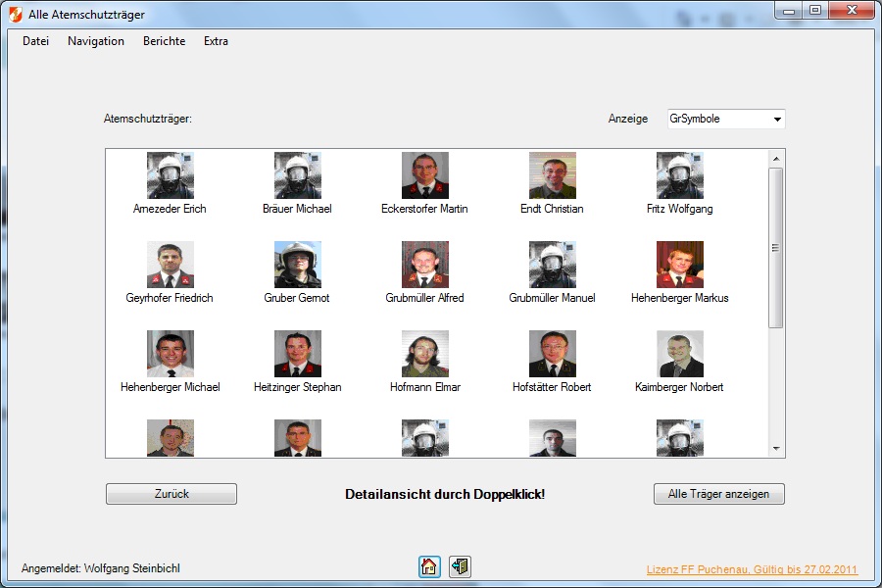Select the photo of Eckerstorfer Martin
The height and width of the screenshot is (588, 882).
425,175
